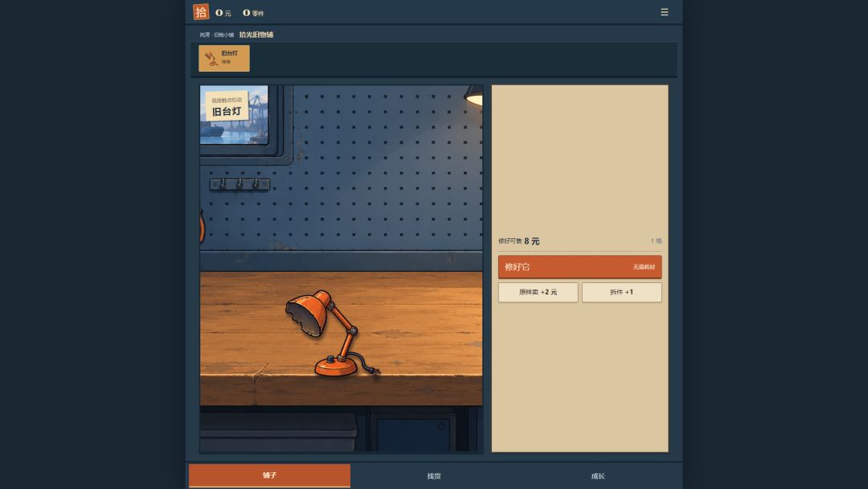Click the 修好它 repair button

click(x=579, y=267)
